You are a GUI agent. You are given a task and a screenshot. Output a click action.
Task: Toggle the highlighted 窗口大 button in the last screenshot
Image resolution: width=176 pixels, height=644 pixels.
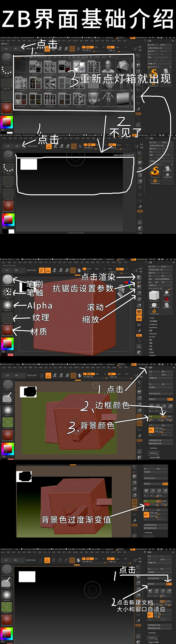point(169,584)
